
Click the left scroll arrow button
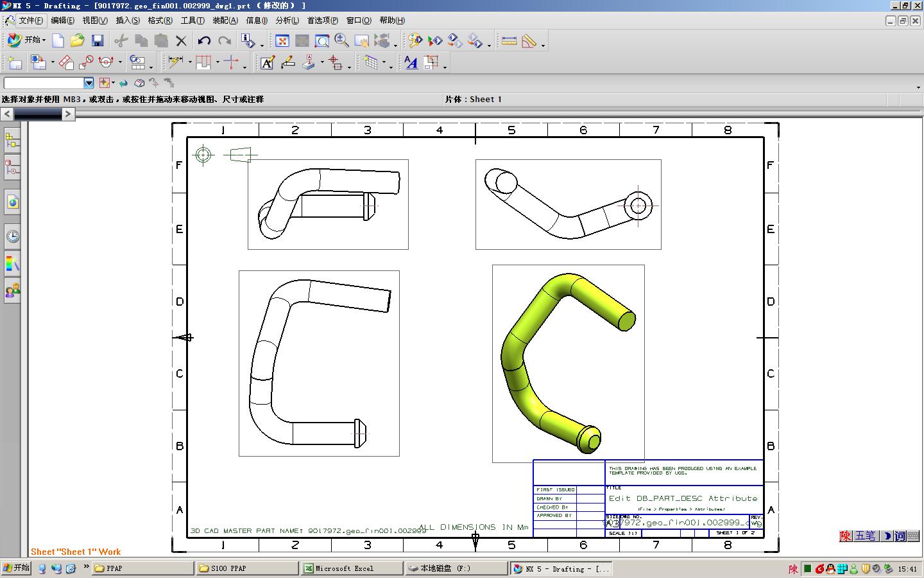pos(7,114)
